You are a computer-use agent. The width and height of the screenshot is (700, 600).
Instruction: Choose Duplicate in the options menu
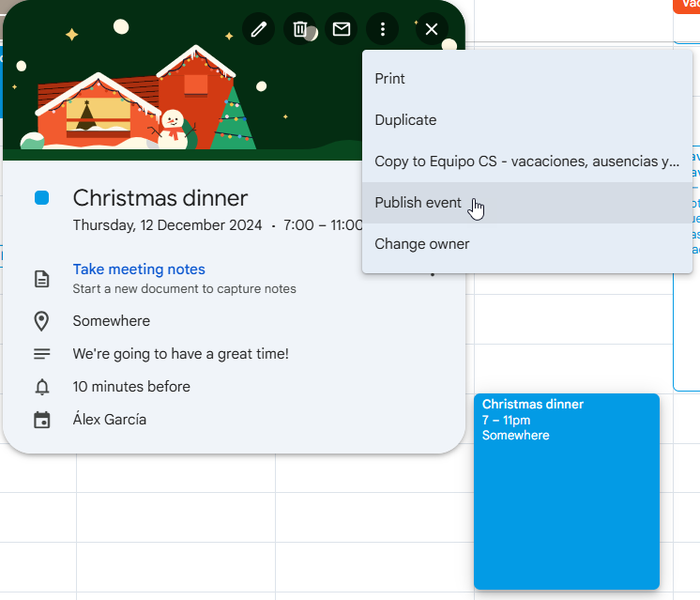pos(405,120)
